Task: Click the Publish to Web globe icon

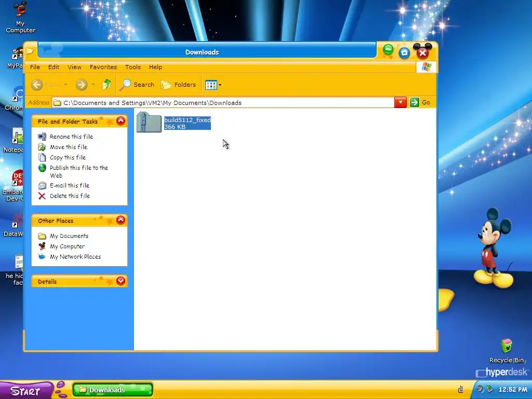Action: (x=42, y=168)
